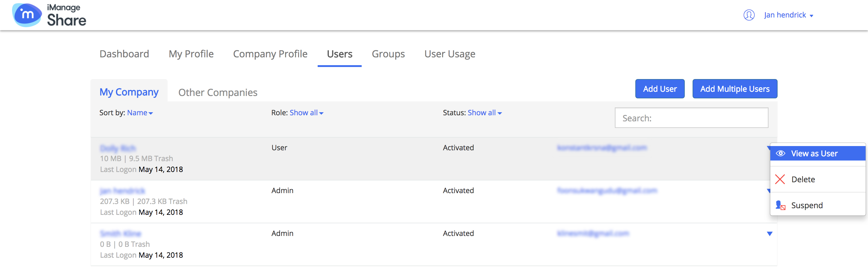Open the My Profile tab
Image resolution: width=868 pixels, height=277 pixels.
click(x=191, y=54)
